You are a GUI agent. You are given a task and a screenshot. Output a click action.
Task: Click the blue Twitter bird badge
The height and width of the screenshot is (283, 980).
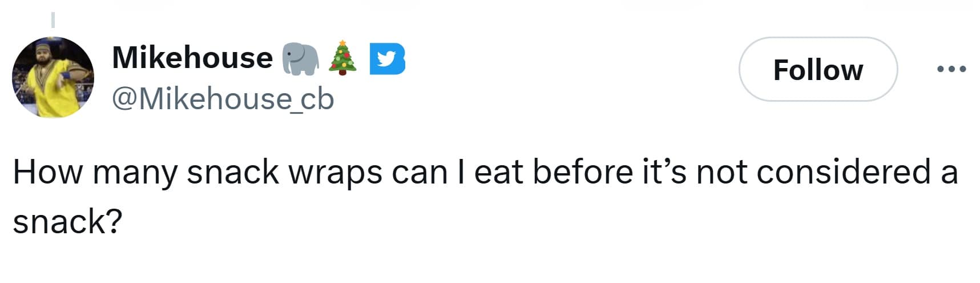coord(387,59)
